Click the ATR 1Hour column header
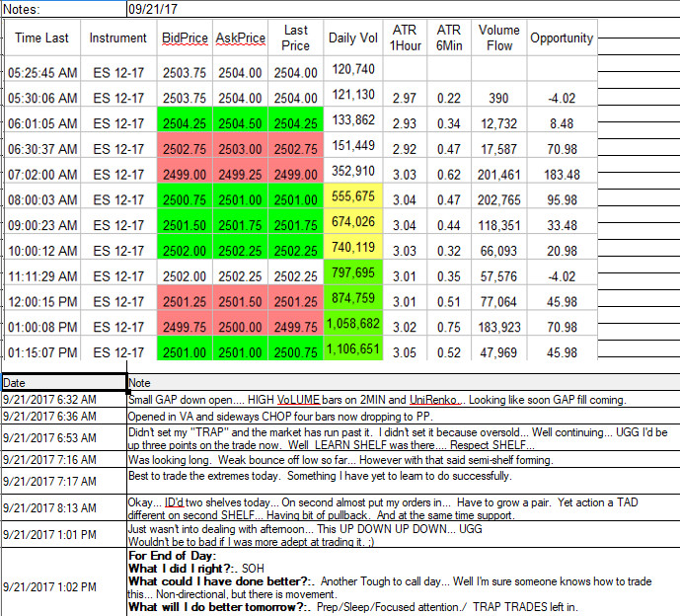Viewport: 680px width, 616px height. click(405, 38)
